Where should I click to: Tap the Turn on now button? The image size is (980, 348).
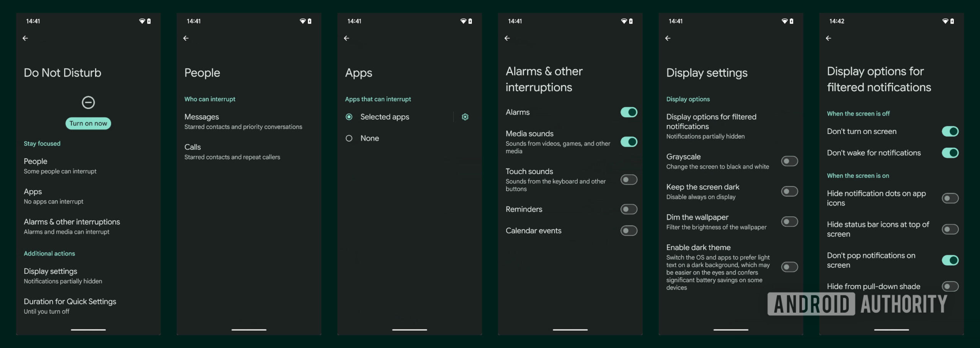point(88,123)
